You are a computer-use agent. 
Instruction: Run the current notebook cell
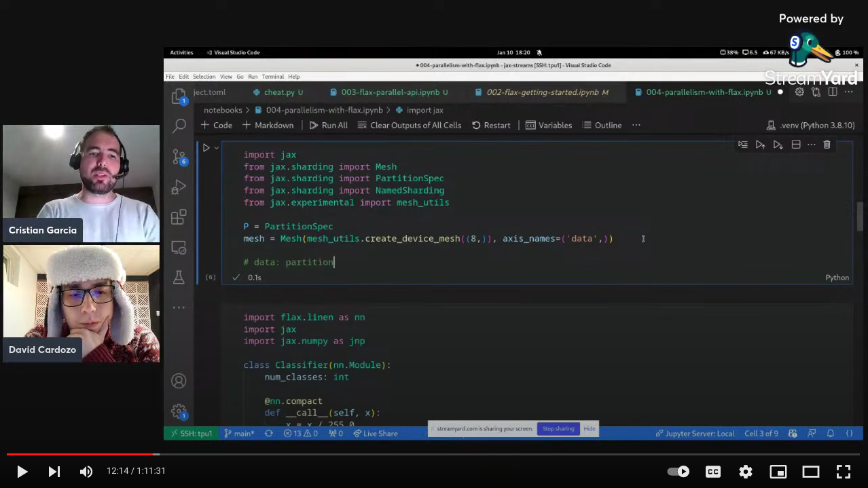coord(206,147)
